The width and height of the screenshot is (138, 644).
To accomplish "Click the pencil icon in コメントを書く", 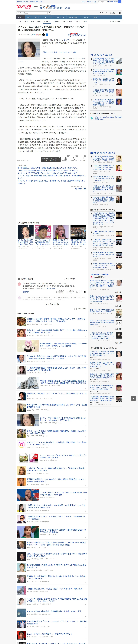I will click(x=64, y=279).
